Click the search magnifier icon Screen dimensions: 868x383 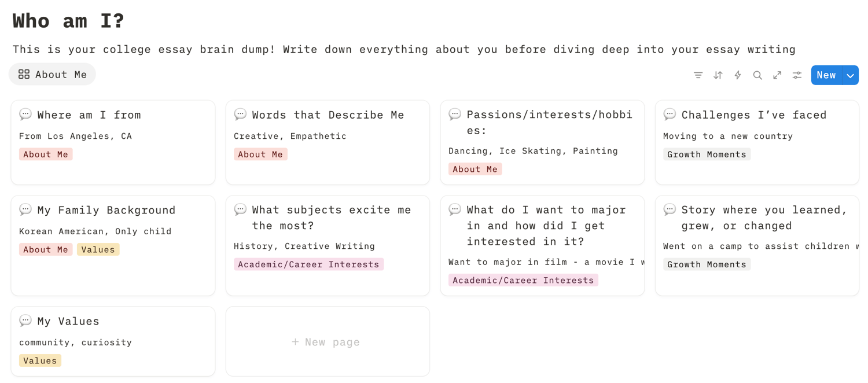757,75
